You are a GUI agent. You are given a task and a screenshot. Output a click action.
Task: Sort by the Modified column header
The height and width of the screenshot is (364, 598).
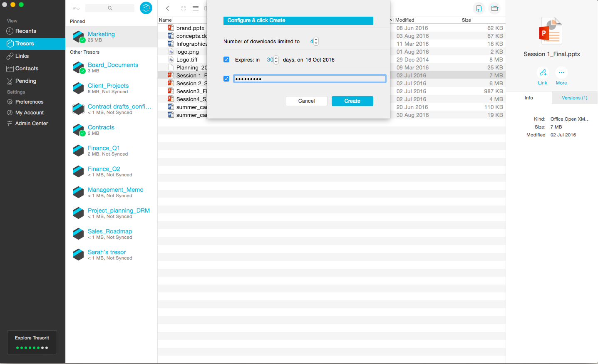[x=426, y=20]
